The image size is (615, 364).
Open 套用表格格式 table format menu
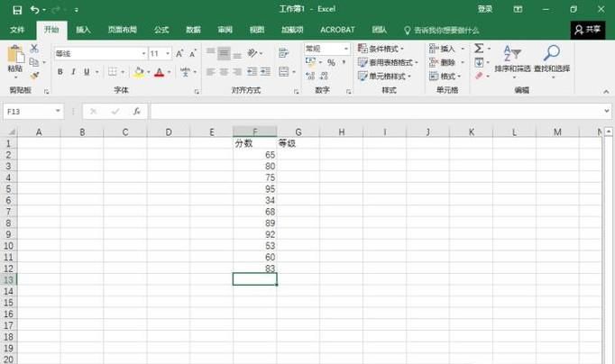point(388,62)
